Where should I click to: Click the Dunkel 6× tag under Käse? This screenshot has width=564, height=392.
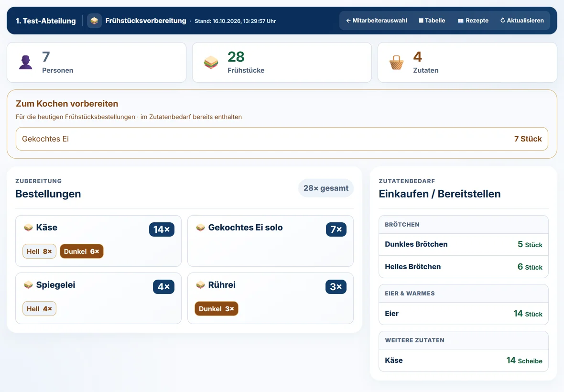(x=82, y=251)
